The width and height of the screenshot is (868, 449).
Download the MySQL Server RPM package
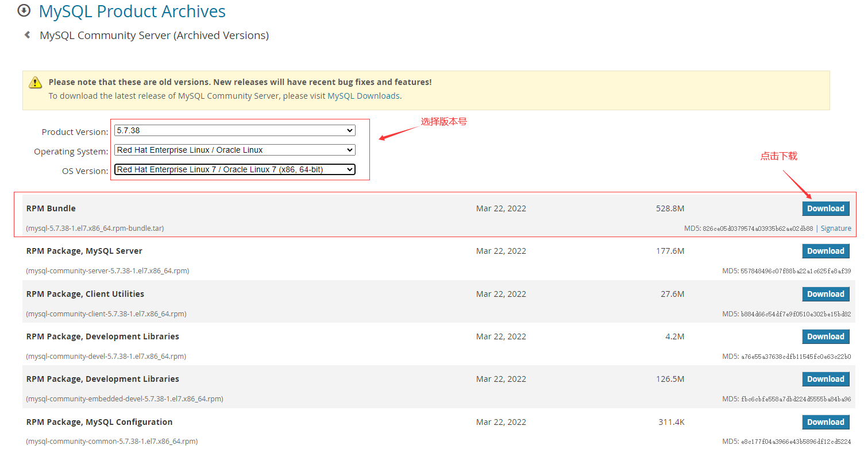tap(825, 251)
